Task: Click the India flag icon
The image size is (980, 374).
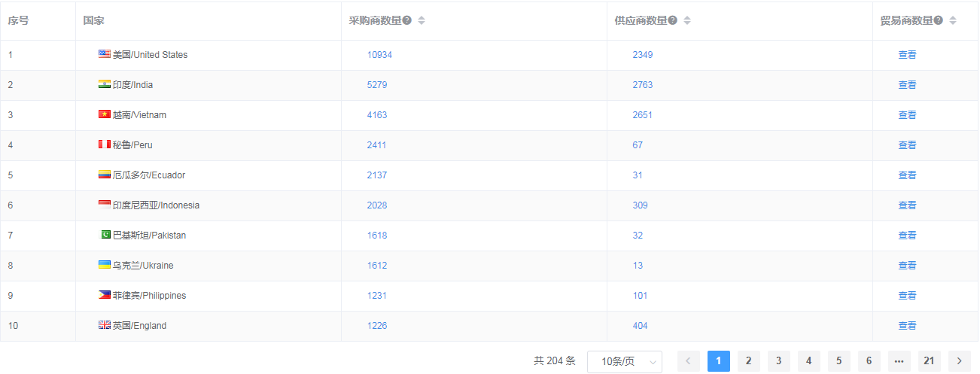Action: [x=105, y=84]
